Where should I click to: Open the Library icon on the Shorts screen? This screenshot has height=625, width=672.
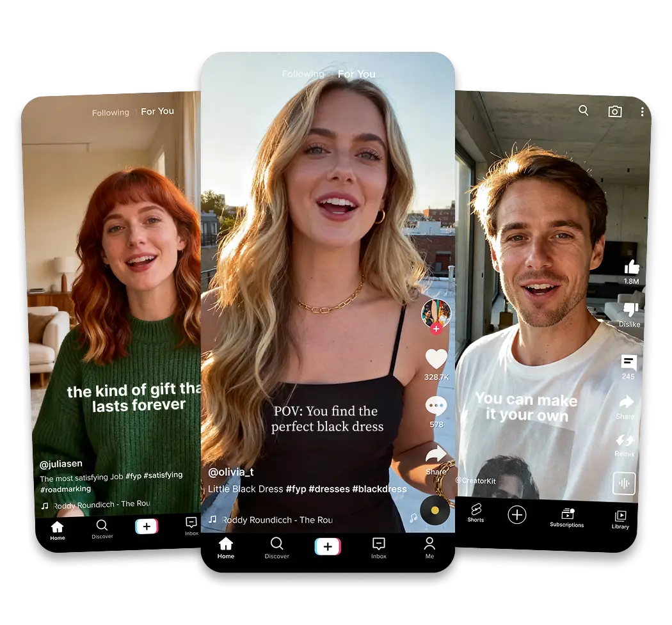(619, 515)
